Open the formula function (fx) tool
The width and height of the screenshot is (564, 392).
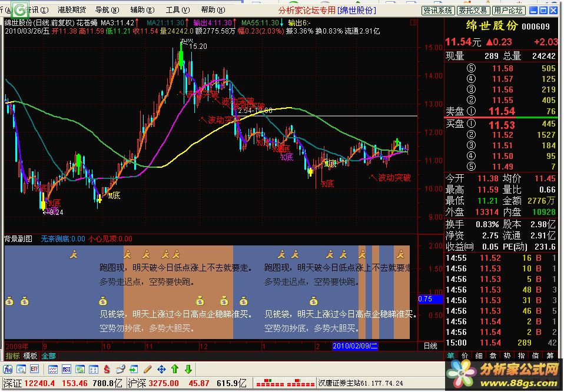click(8, 370)
